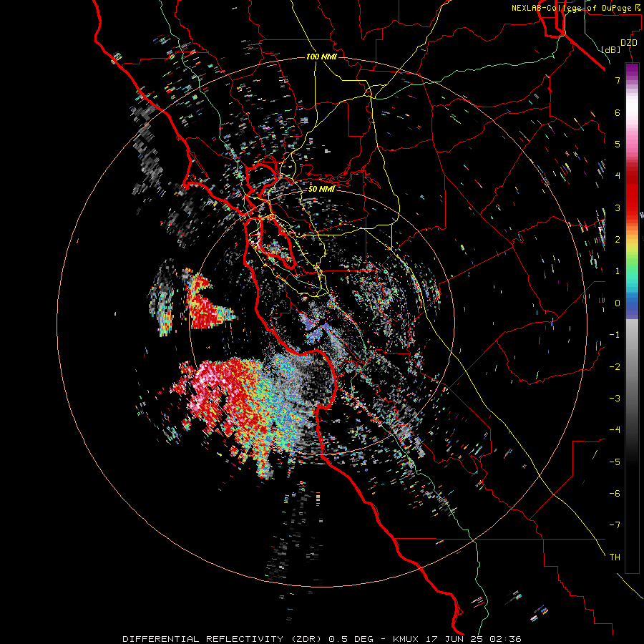Click the "-5" value on the dB scale
This screenshot has height=644, width=644.
click(615, 462)
